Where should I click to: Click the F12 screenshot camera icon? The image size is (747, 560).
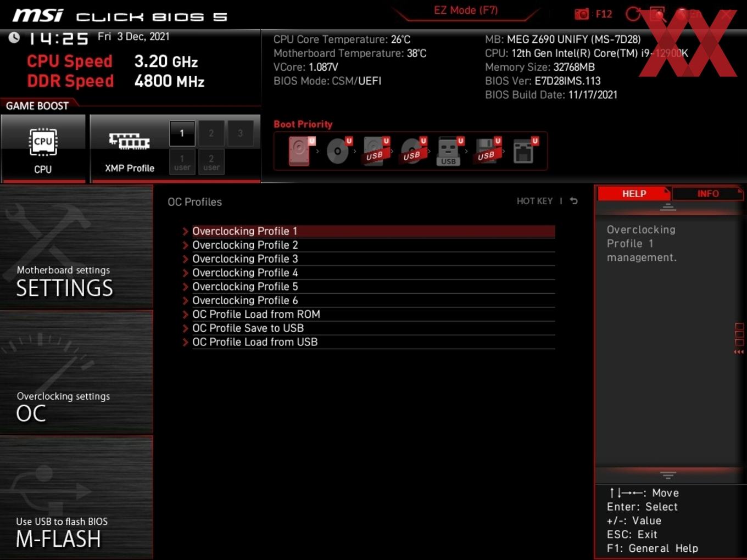pyautogui.click(x=581, y=14)
